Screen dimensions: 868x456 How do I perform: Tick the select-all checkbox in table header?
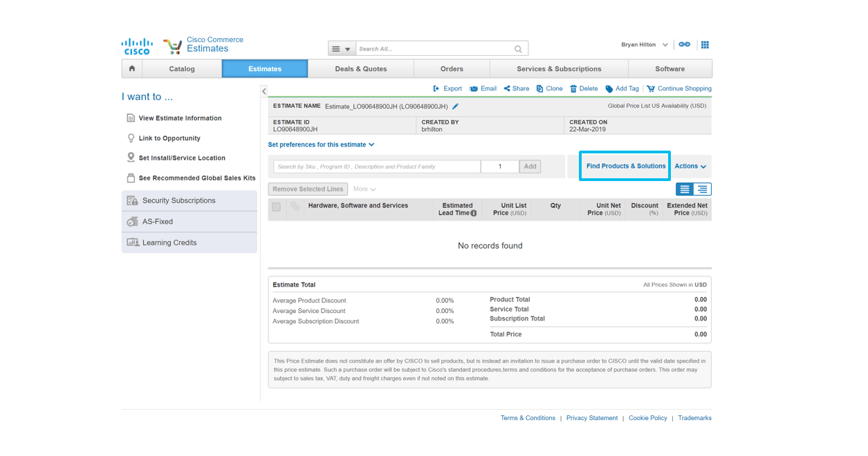[277, 207]
